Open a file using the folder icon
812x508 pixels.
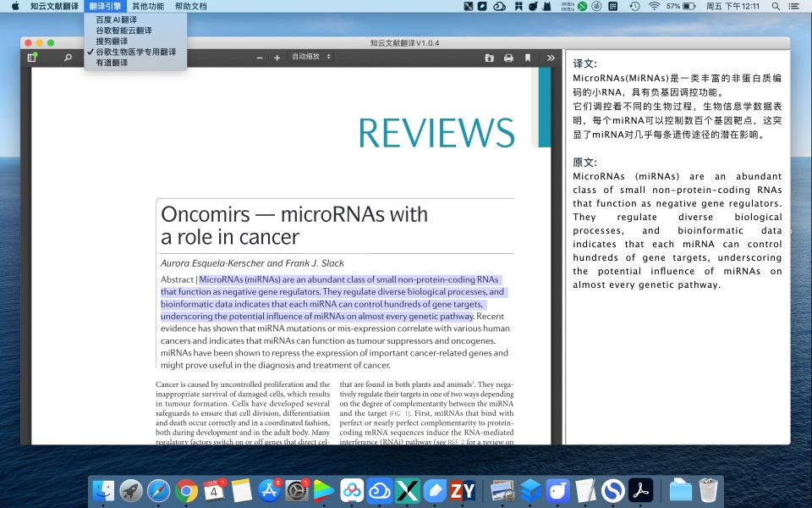(490, 58)
